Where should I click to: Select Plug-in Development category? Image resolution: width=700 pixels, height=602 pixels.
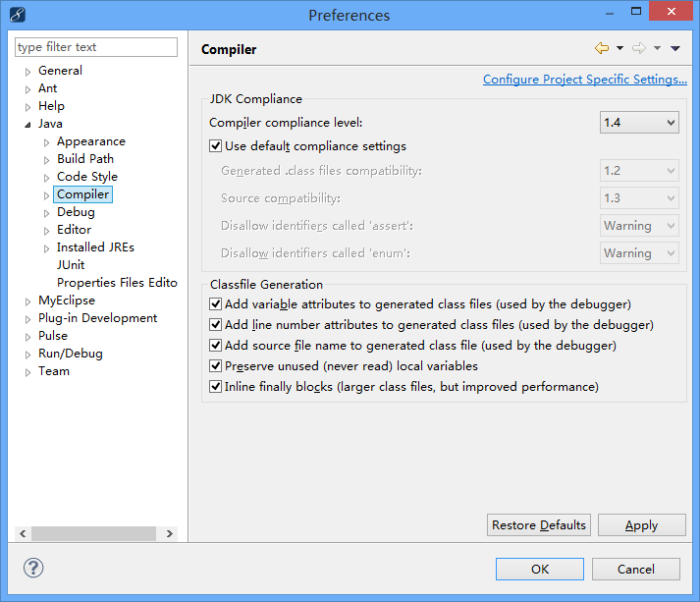pos(98,318)
